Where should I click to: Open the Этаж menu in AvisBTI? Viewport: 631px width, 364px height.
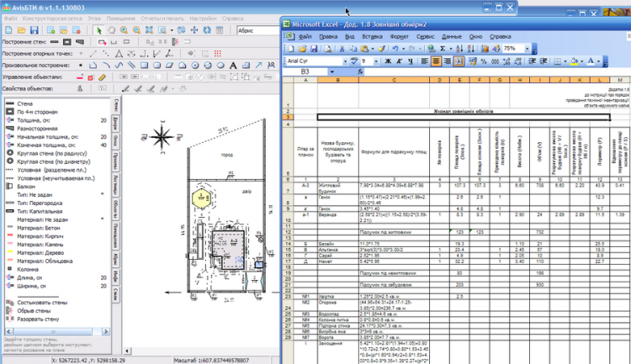coord(95,17)
